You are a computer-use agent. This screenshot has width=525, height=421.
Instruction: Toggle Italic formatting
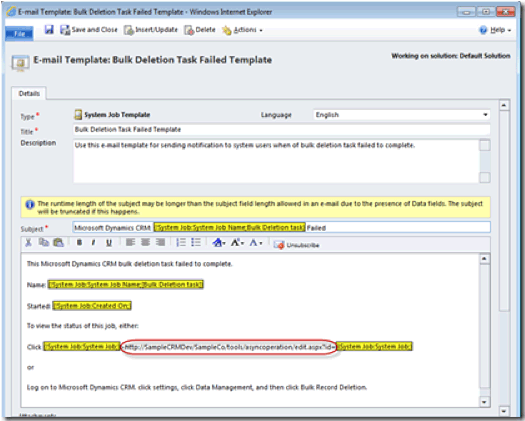[x=94, y=242]
